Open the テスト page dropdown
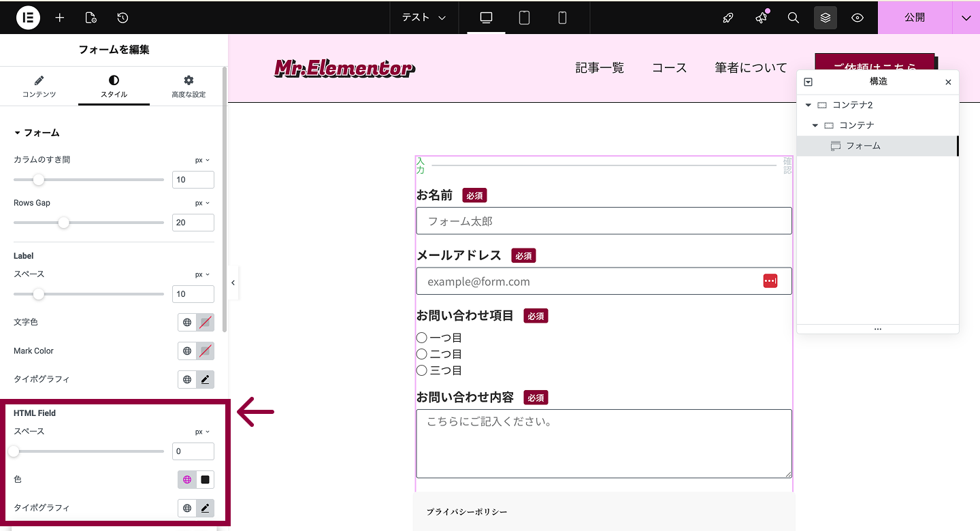This screenshot has height=531, width=980. [x=423, y=18]
